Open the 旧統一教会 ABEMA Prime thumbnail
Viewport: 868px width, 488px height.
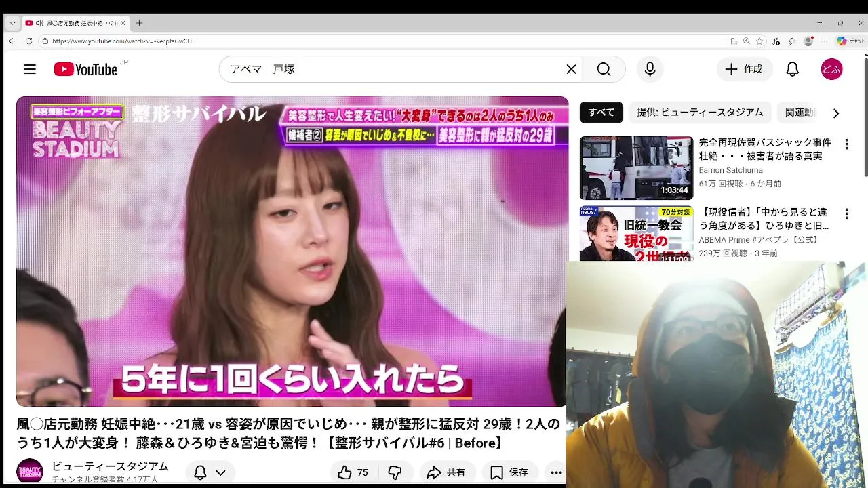[636, 234]
